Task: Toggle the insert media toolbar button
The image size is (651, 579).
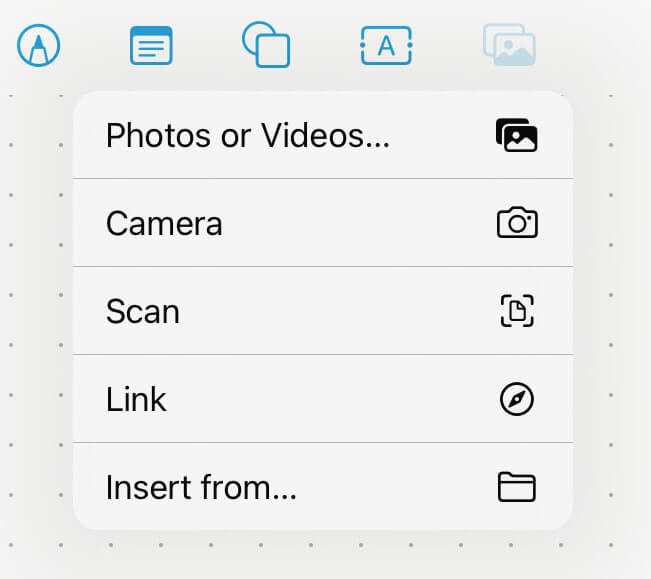Action: coord(509,45)
